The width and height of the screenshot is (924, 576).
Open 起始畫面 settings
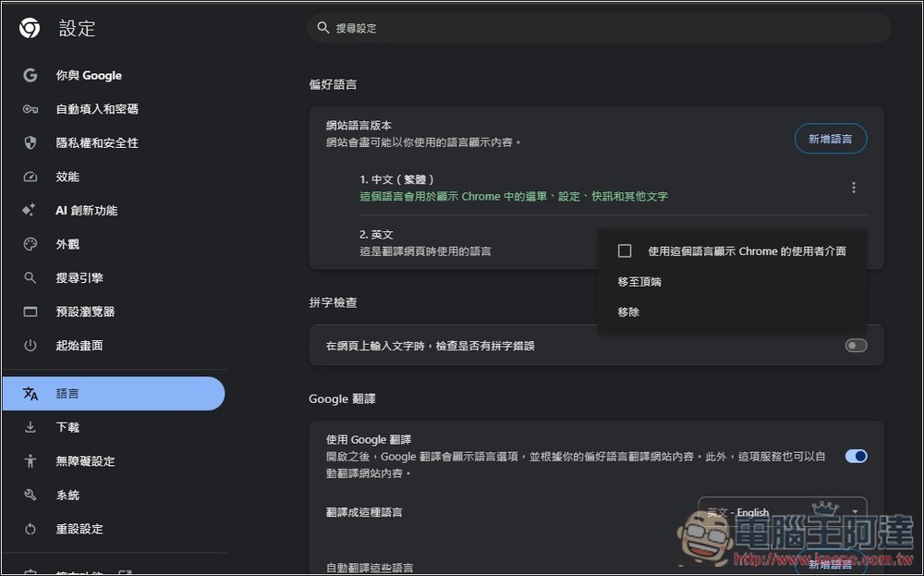click(x=79, y=346)
